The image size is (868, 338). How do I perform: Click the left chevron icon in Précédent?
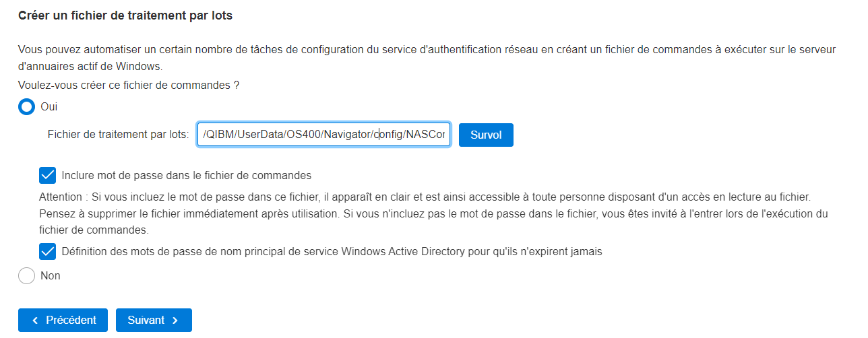(35, 320)
